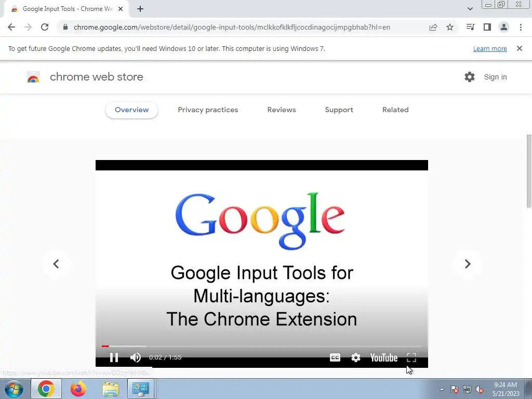Open the taskbar clock showing 9:24 AM
The height and width of the screenshot is (399, 532).
click(x=506, y=389)
